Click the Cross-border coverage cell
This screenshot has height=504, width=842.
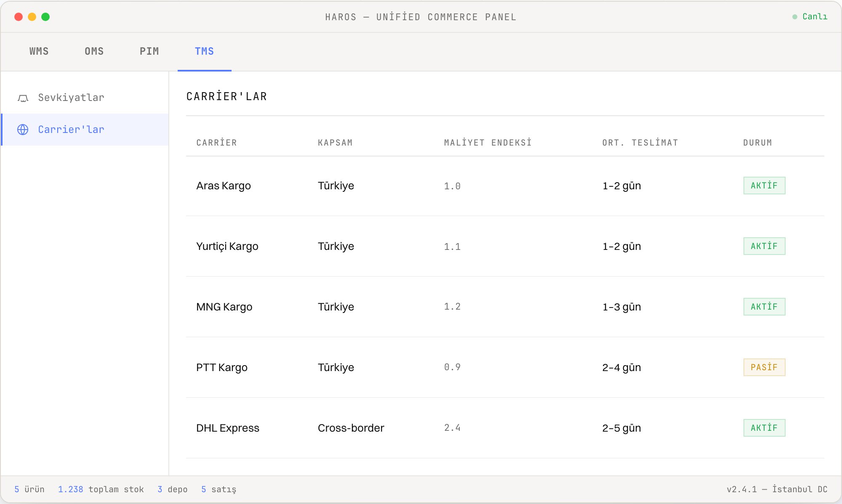click(351, 428)
